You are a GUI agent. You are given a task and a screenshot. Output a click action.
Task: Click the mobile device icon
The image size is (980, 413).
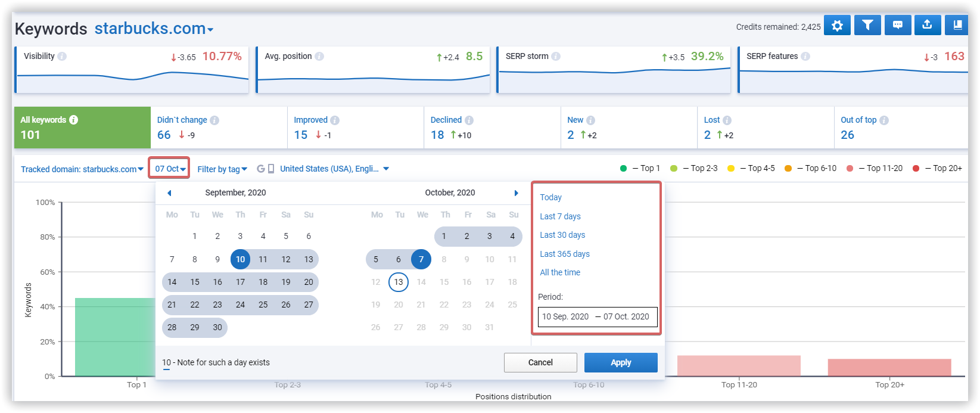tap(271, 169)
